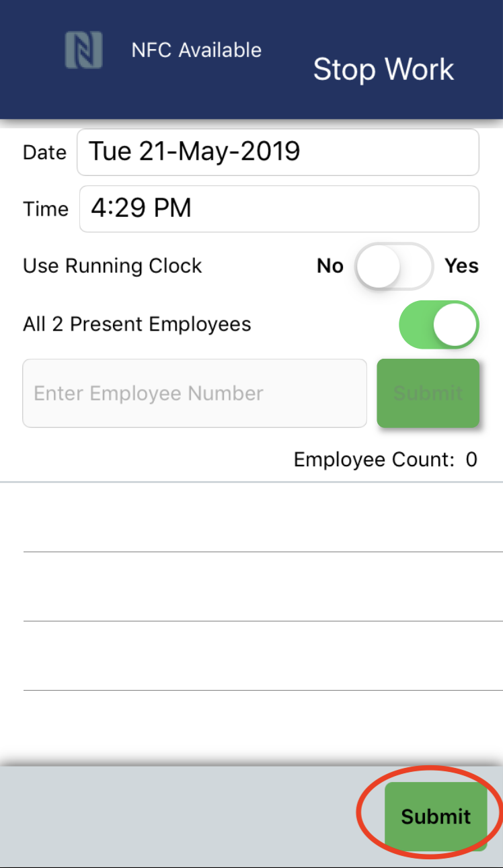Focus the Enter Employee Number field
The image size is (503, 868).
coord(194,394)
